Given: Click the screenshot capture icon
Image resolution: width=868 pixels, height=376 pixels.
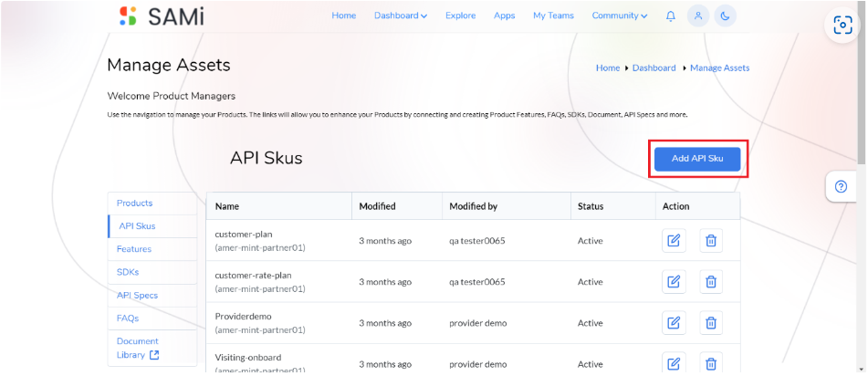Looking at the screenshot, I should coord(842,25).
